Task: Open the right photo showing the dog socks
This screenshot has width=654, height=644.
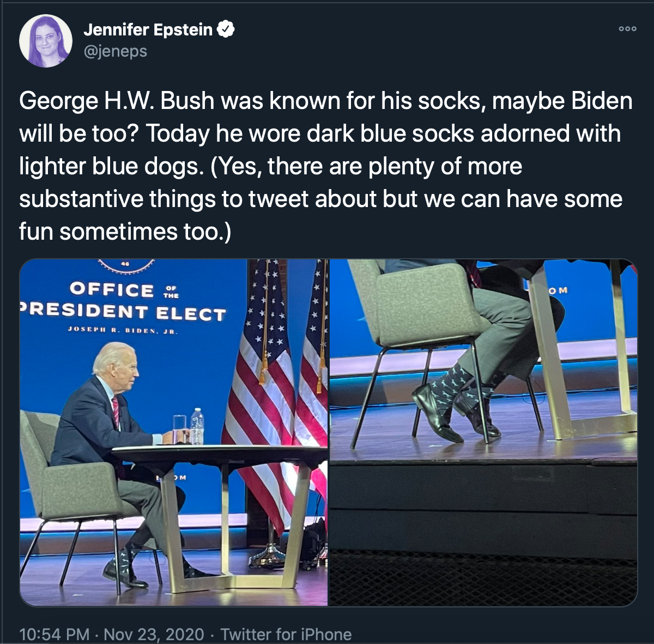Action: [x=483, y=432]
